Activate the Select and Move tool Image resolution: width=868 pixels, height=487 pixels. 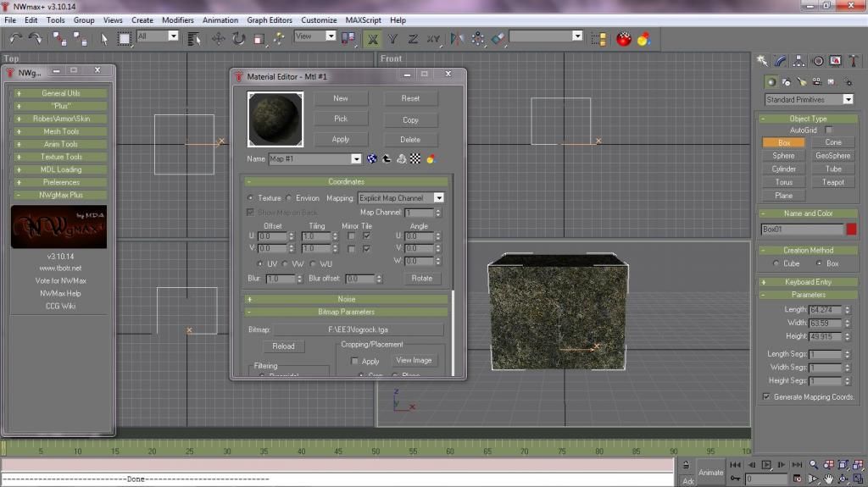218,38
